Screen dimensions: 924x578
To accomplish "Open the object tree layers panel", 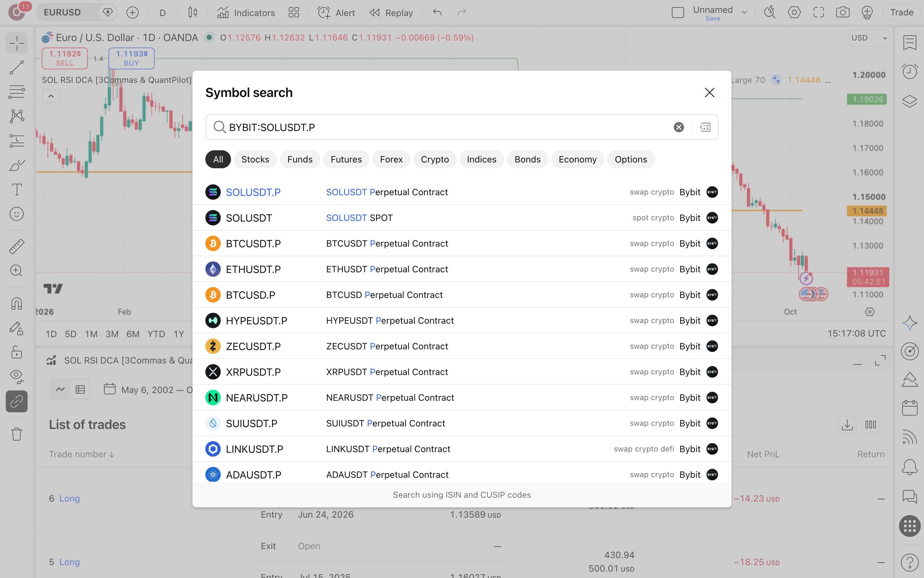I will (910, 101).
